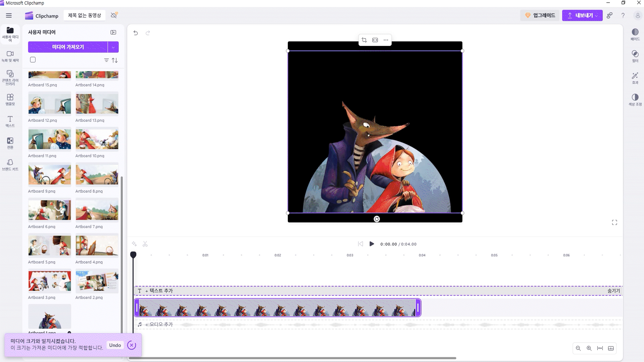Open the media sort order icon
The height and width of the screenshot is (362, 644).
point(115,60)
